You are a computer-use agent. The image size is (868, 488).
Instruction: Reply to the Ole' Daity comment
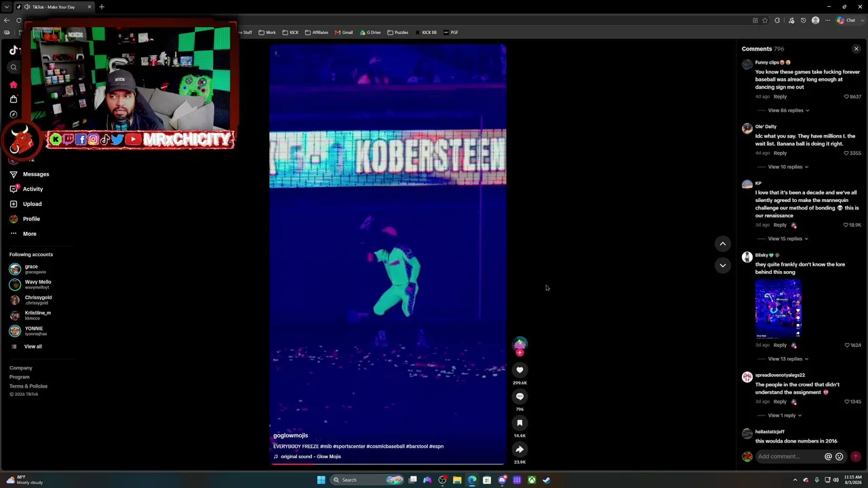(780, 153)
